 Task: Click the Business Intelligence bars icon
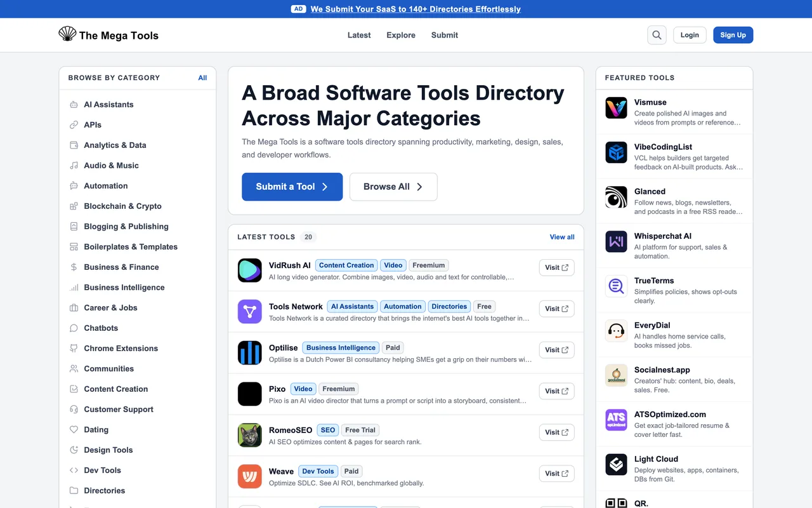pos(74,288)
